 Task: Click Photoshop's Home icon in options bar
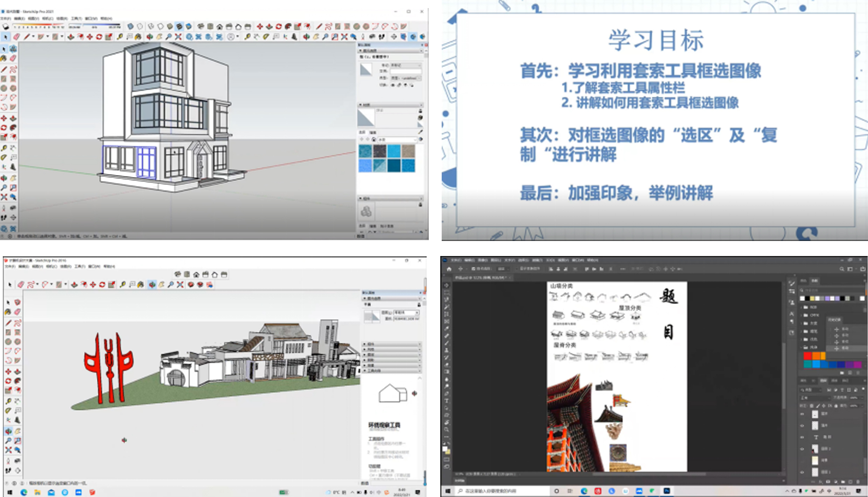pyautogui.click(x=449, y=269)
